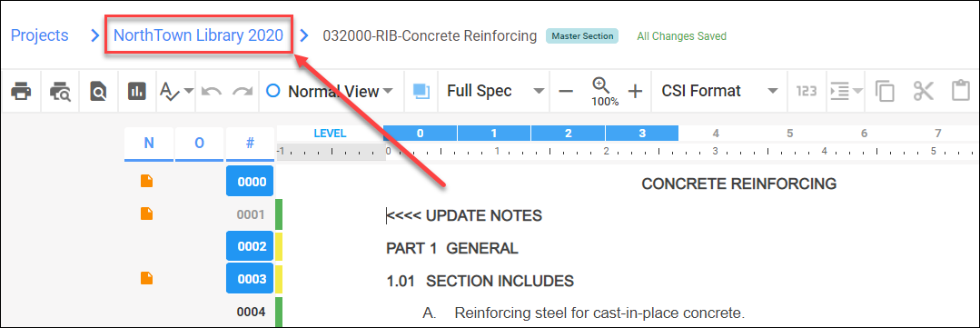980x328 pixels.
Task: Click the zoom in plus button
Action: click(x=635, y=91)
